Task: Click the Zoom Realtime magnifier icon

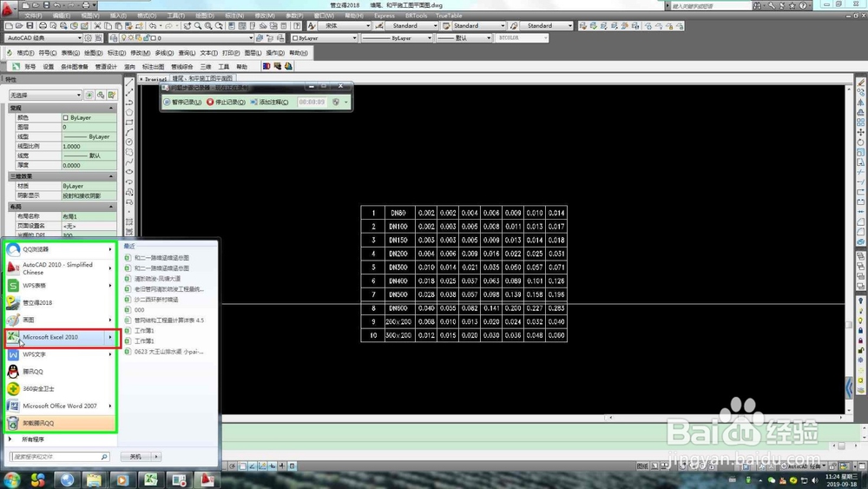Action: (x=198, y=25)
